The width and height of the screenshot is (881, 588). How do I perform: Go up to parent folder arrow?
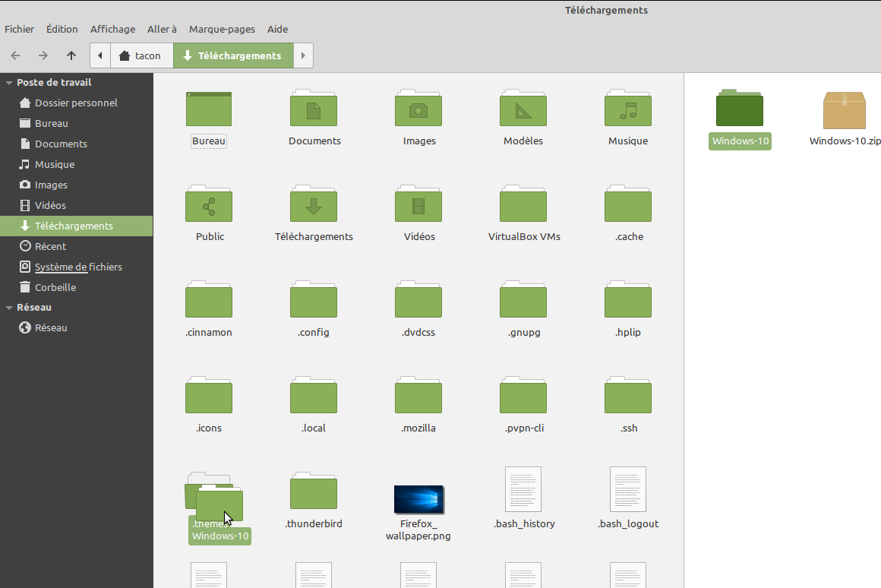[71, 55]
